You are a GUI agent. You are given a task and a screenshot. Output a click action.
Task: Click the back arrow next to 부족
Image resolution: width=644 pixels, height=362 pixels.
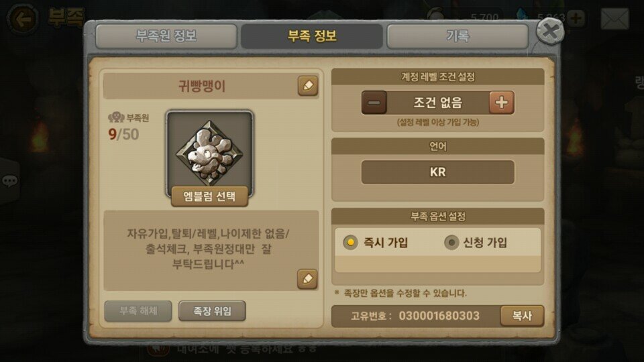pos(23,19)
